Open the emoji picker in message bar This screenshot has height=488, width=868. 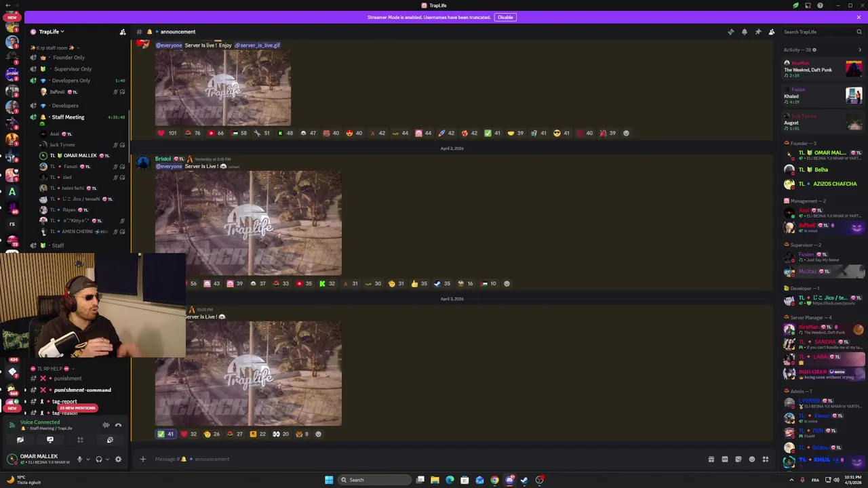[751, 459]
